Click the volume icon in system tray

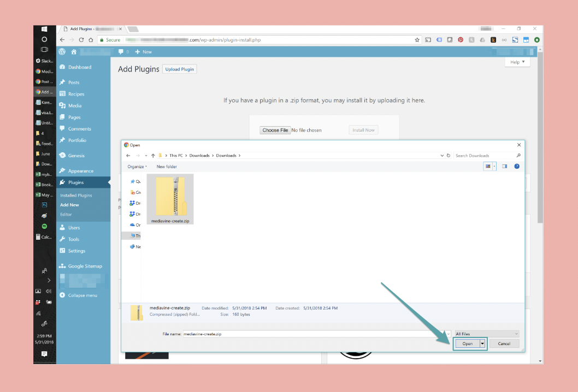pyautogui.click(x=49, y=291)
